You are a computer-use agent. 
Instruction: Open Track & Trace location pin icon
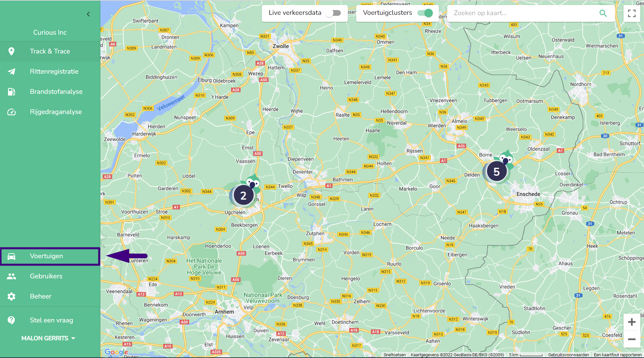click(11, 51)
